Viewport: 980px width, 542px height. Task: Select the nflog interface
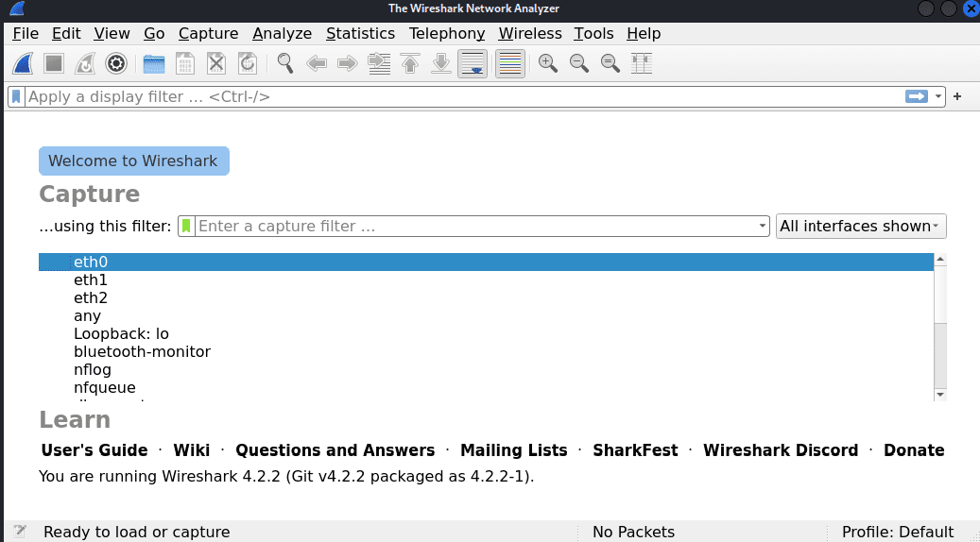[x=486, y=369]
